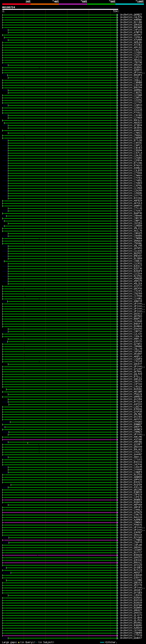Open hit UniRef100_B3W8I8

click(131, 492)
